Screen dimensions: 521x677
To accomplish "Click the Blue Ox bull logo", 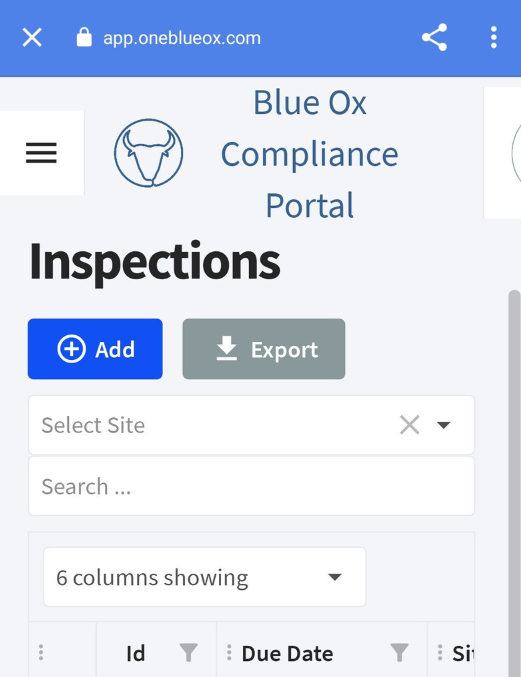I will (x=148, y=153).
